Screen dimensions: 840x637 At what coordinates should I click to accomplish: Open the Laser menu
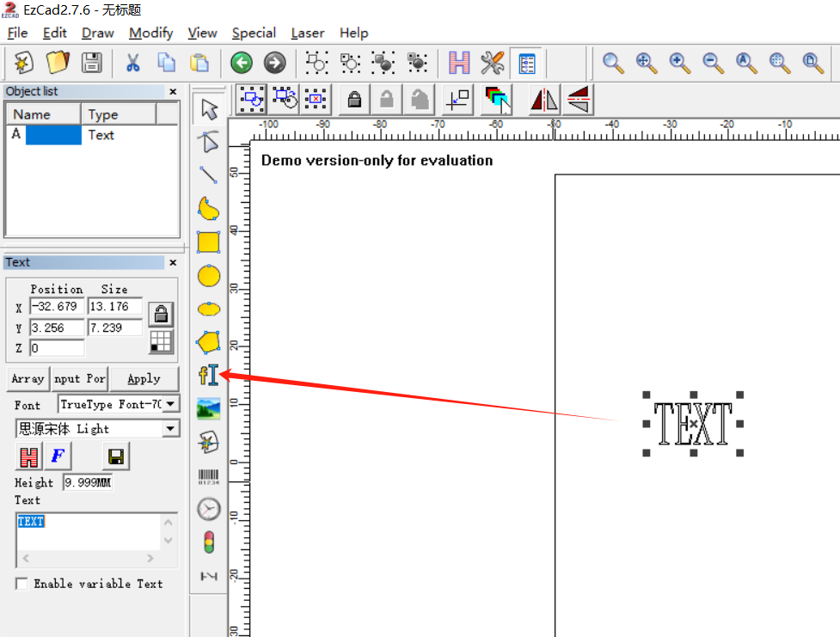click(307, 33)
